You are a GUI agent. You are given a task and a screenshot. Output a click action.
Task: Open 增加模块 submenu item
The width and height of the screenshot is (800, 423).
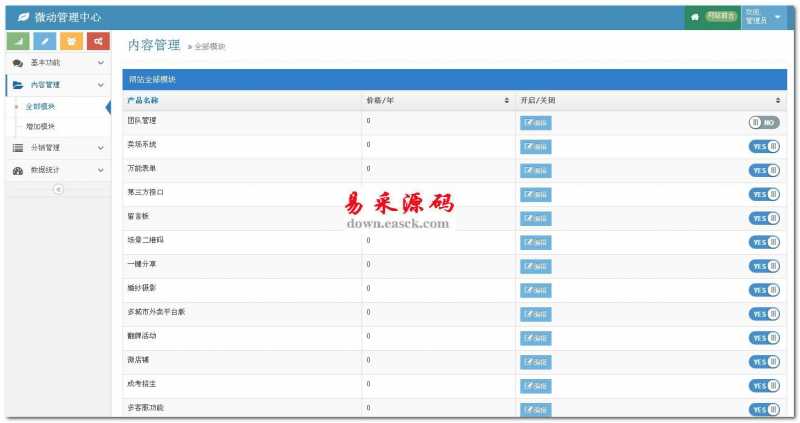40,126
